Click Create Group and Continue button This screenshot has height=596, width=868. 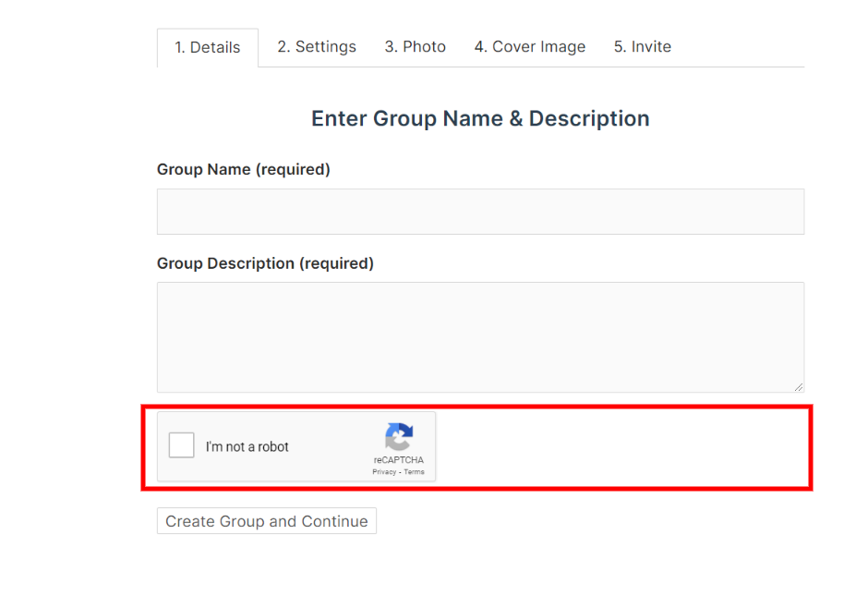tap(267, 521)
